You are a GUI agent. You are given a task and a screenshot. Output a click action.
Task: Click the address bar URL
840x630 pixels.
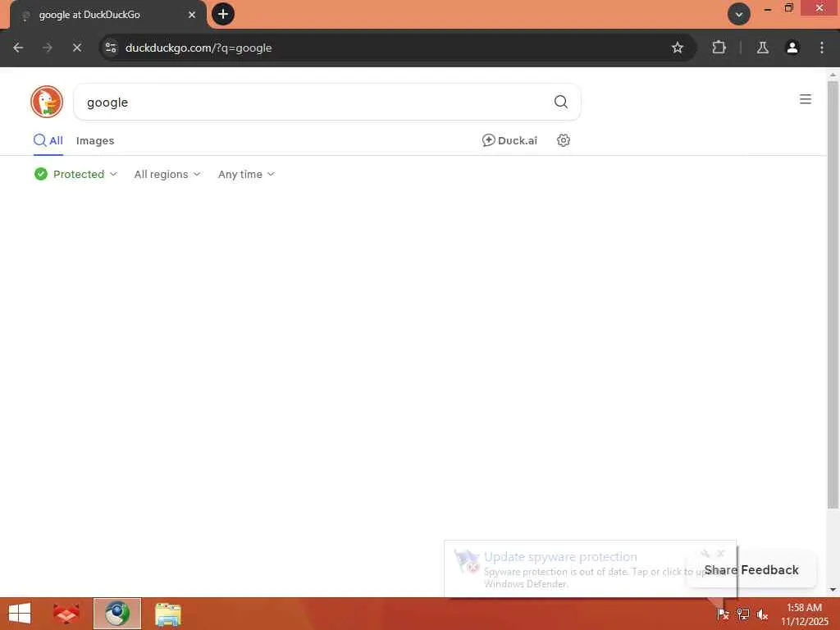pyautogui.click(x=199, y=48)
